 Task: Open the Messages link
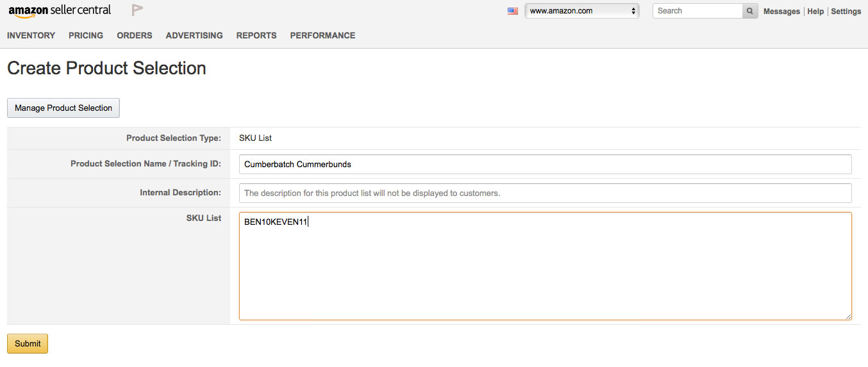pyautogui.click(x=781, y=12)
